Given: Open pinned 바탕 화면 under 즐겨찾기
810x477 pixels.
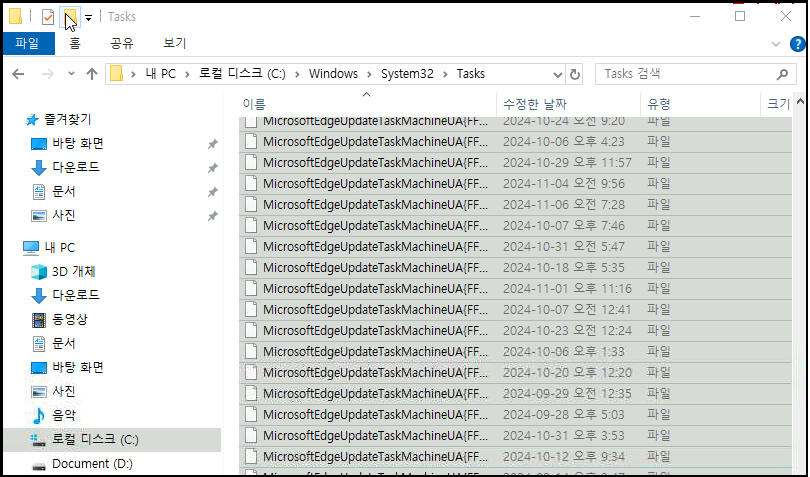Looking at the screenshot, I should (x=77, y=144).
